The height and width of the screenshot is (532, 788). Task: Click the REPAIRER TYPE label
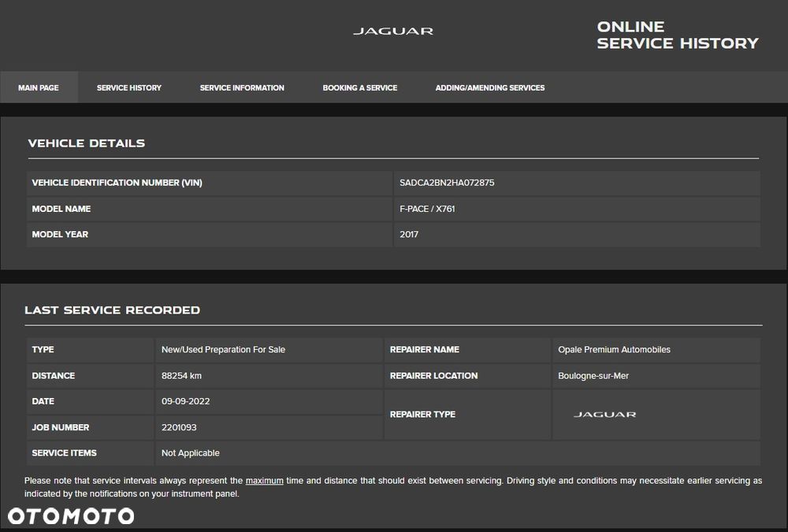pyautogui.click(x=422, y=415)
